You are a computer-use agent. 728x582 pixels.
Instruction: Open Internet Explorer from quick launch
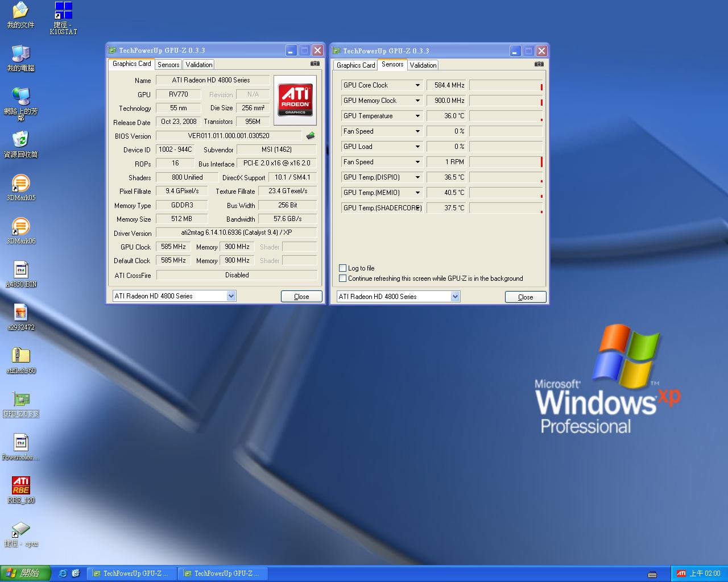point(63,573)
